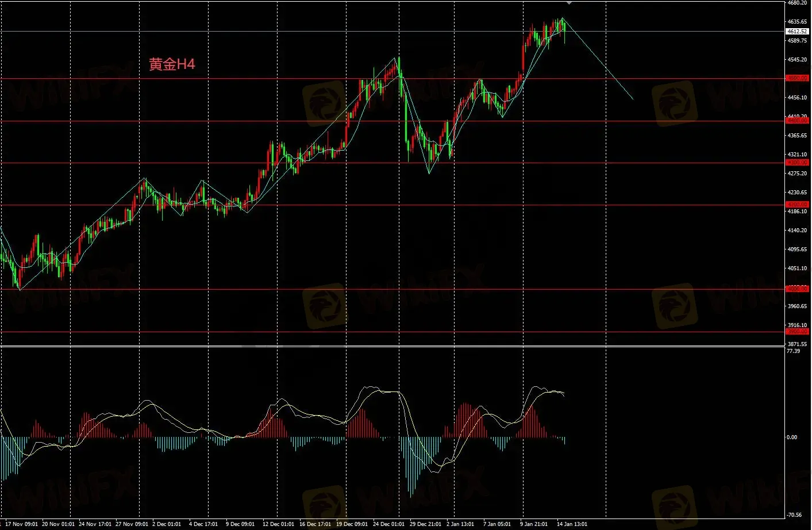Viewport: 812px width, 530px height.
Task: Select the current price tag 4612.52
Action: click(797, 32)
